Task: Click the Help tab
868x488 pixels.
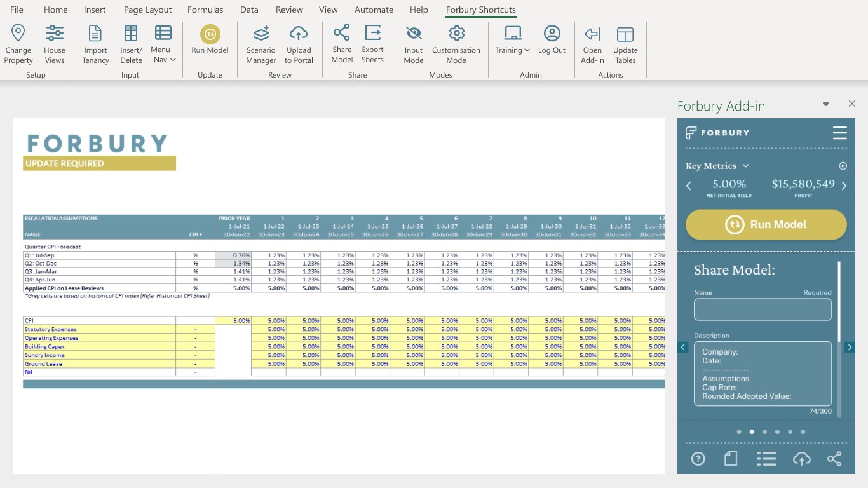Action: [419, 10]
